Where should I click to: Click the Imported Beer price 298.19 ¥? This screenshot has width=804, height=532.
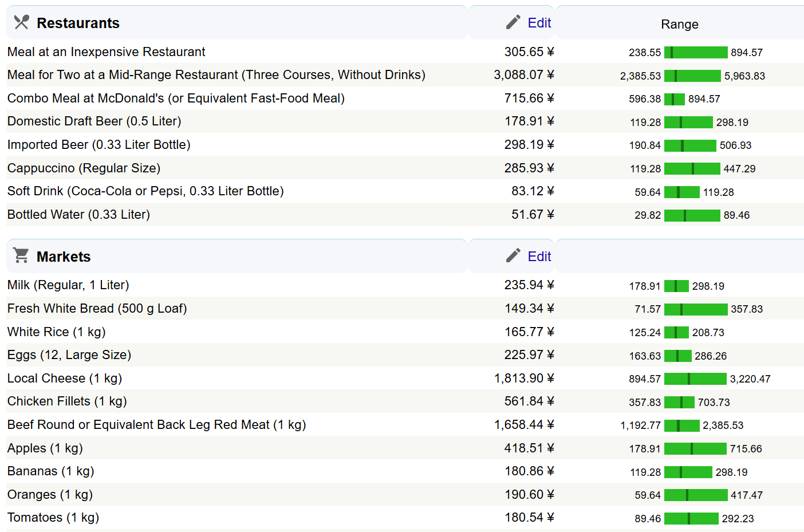529,145
